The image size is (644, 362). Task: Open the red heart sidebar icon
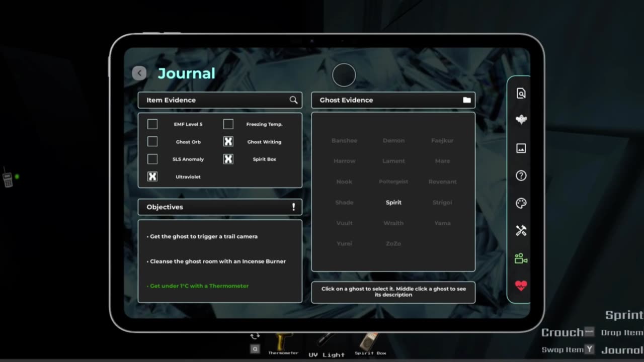click(521, 286)
